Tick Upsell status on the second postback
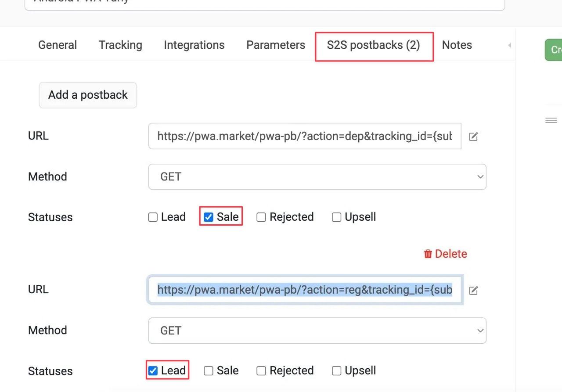This screenshot has width=562, height=392. click(x=337, y=371)
